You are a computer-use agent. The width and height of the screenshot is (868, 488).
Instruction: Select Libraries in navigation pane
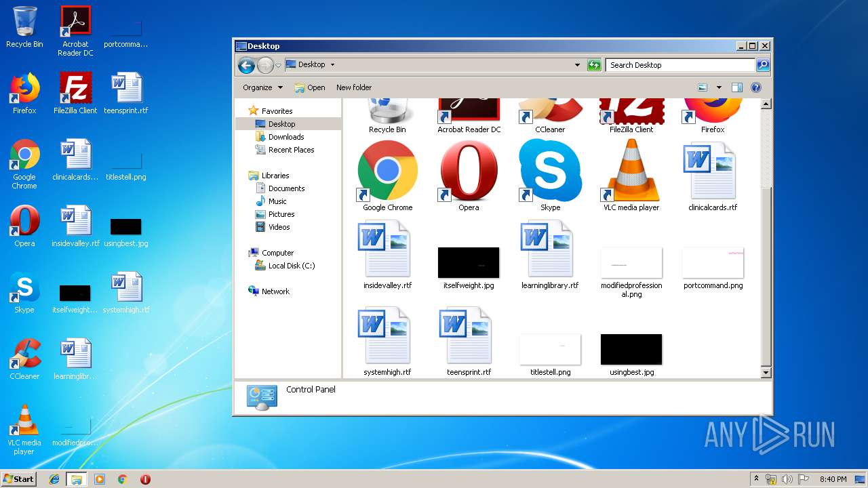(269, 176)
